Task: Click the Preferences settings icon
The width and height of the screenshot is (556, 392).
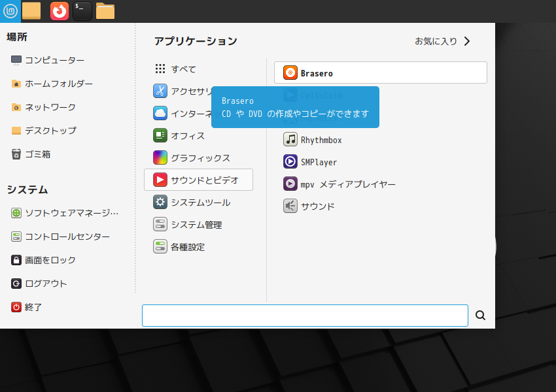Action: [160, 246]
